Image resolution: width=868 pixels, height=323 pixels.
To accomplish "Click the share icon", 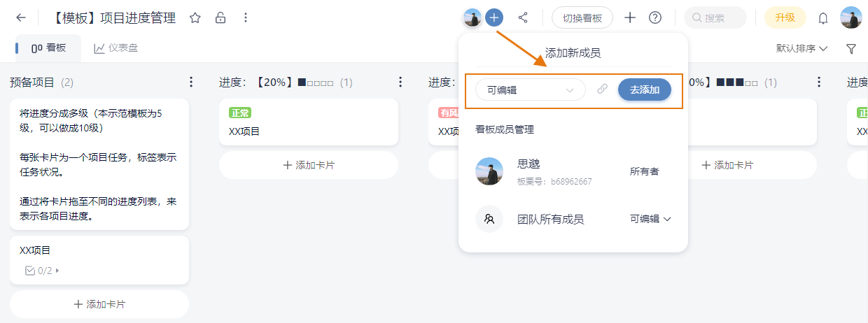I will (523, 17).
